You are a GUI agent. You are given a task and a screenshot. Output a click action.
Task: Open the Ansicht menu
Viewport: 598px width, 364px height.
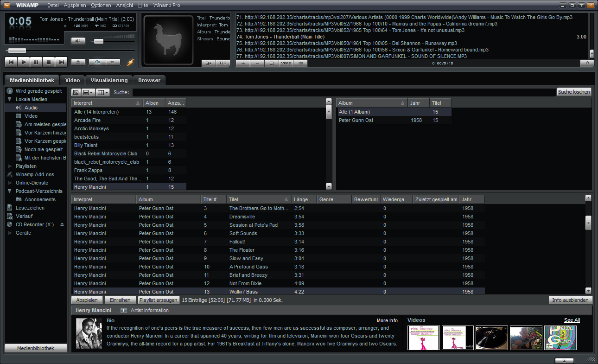125,5
